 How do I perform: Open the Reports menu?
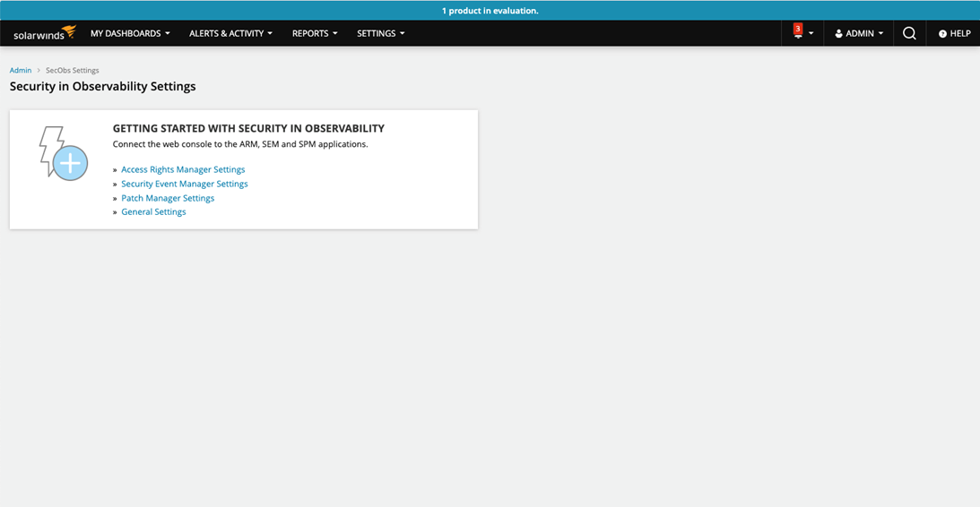[315, 33]
